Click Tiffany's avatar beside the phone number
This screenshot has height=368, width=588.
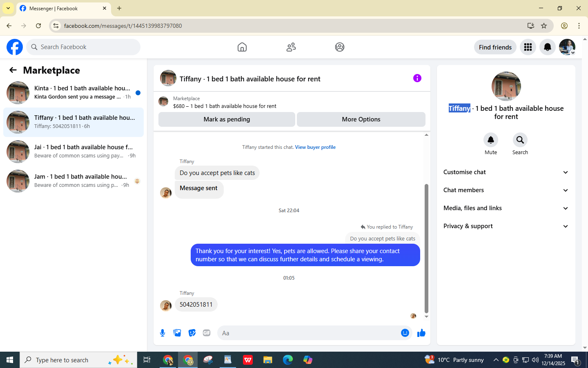point(166,305)
